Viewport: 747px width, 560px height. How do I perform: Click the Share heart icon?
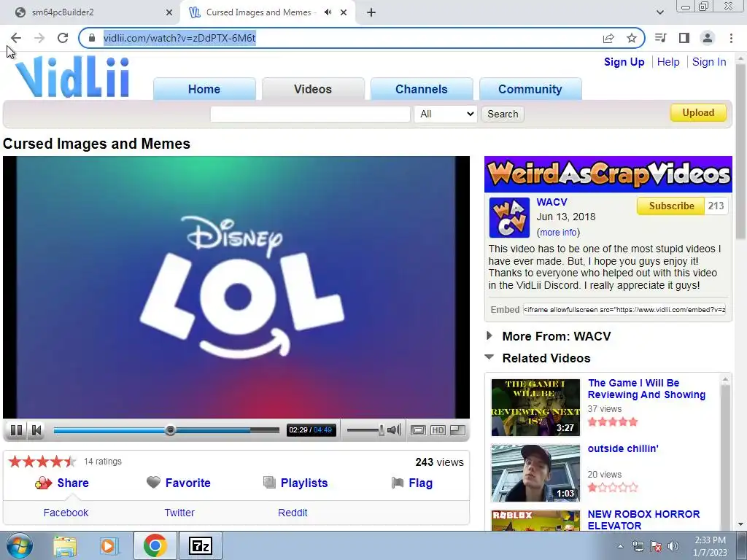click(43, 483)
